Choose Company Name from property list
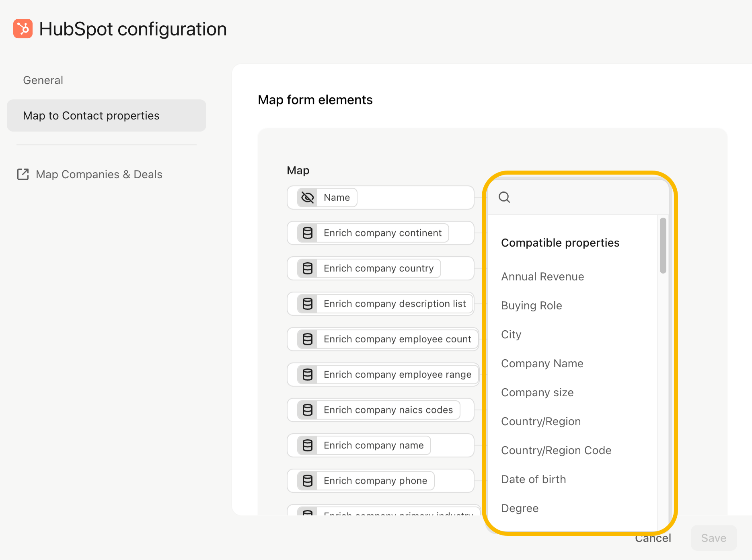752x560 pixels. pos(542,364)
